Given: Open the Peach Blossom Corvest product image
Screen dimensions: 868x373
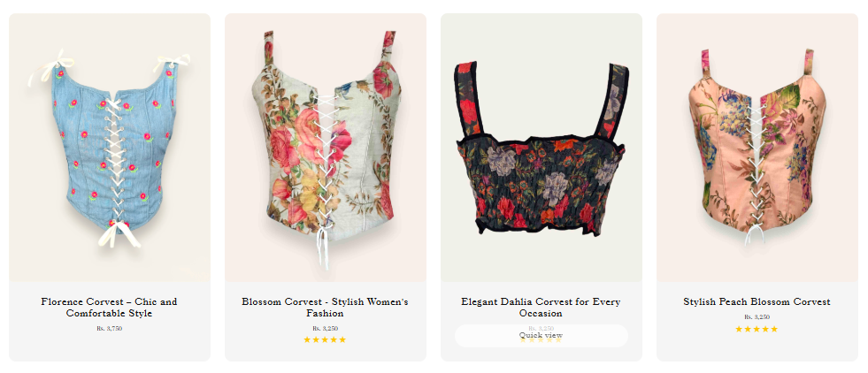Looking at the screenshot, I should point(757,148).
